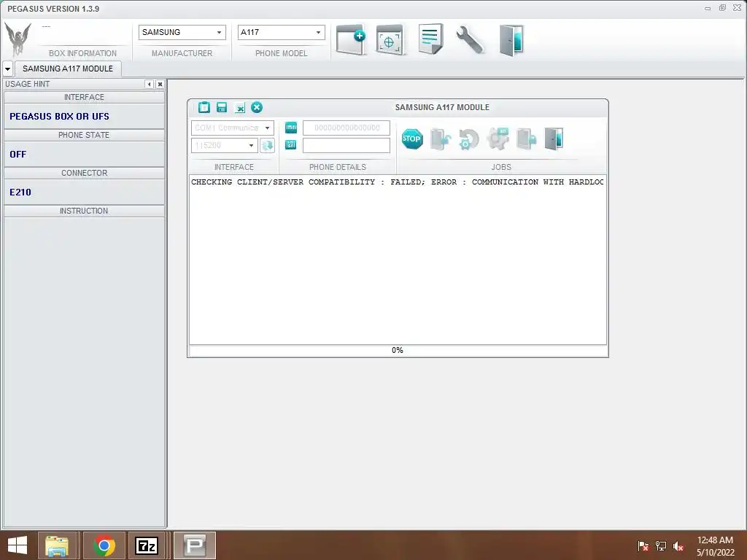
Task: Click the STOP job button
Action: click(x=411, y=139)
